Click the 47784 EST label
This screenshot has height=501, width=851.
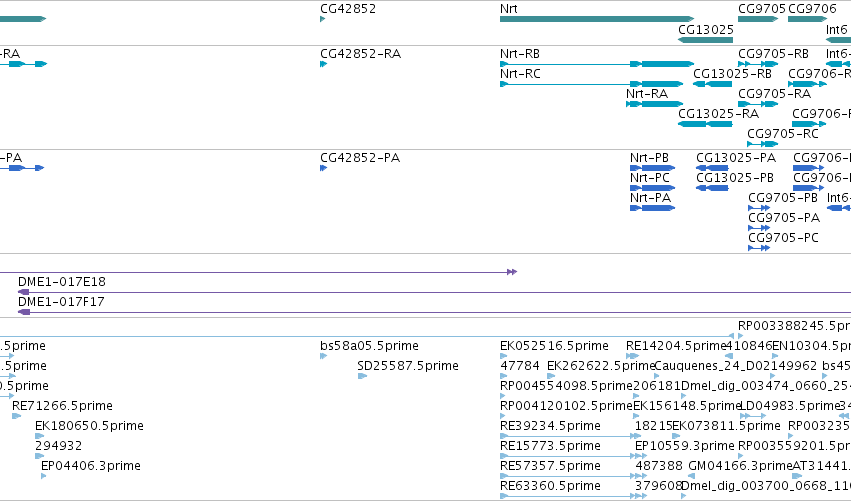click(x=519, y=366)
